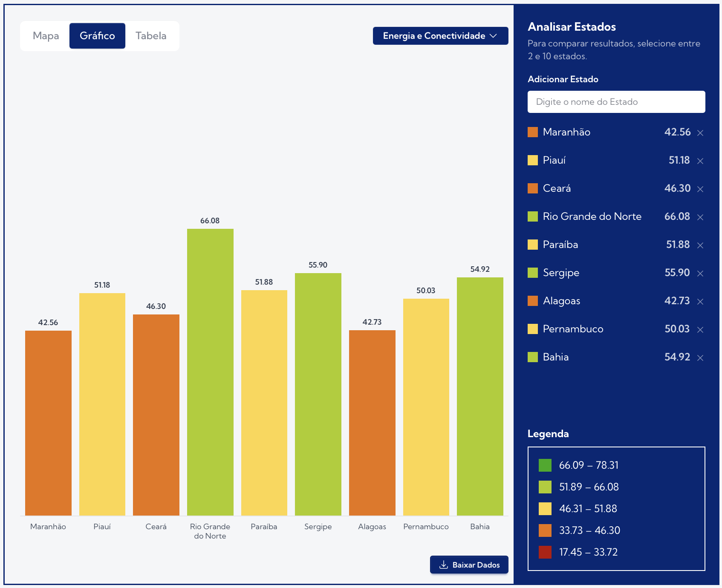722x588 pixels.
Task: Remove Pernambuco from the list
Action: click(x=700, y=330)
